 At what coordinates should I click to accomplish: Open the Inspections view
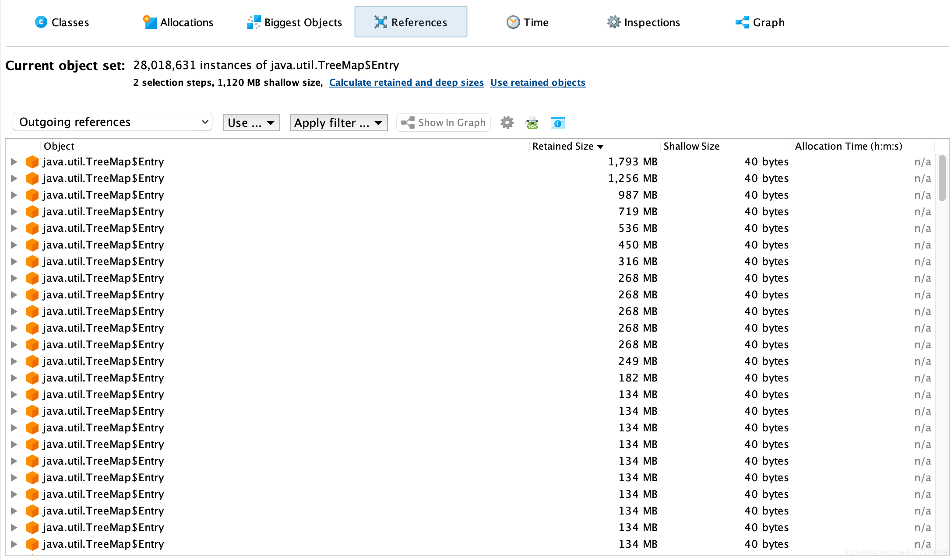pyautogui.click(x=643, y=22)
